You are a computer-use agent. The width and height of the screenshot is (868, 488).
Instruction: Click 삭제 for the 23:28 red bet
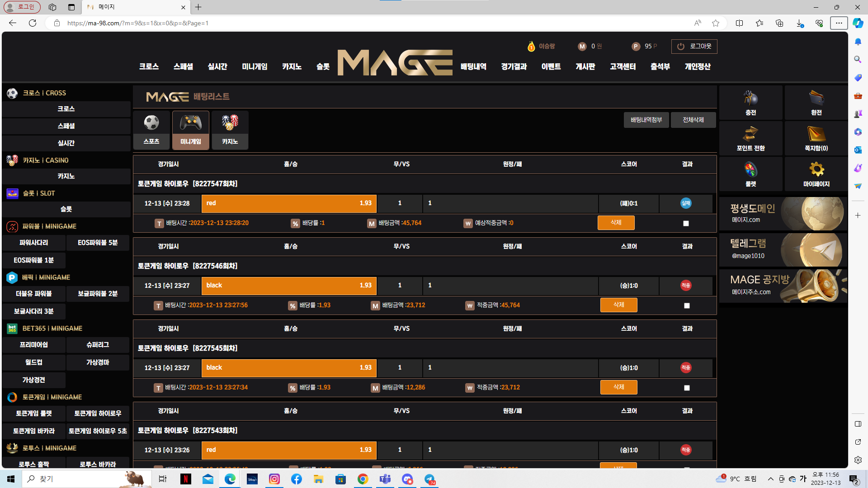point(616,223)
